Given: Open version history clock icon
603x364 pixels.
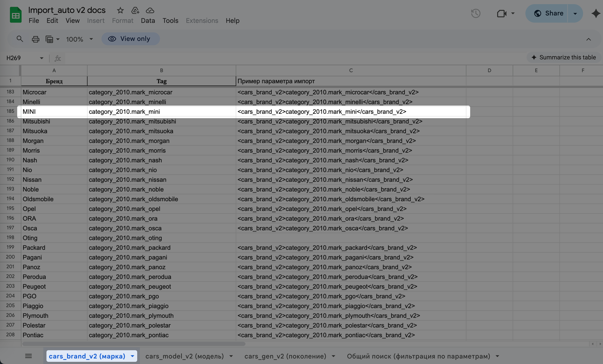Looking at the screenshot, I should pos(475,13).
